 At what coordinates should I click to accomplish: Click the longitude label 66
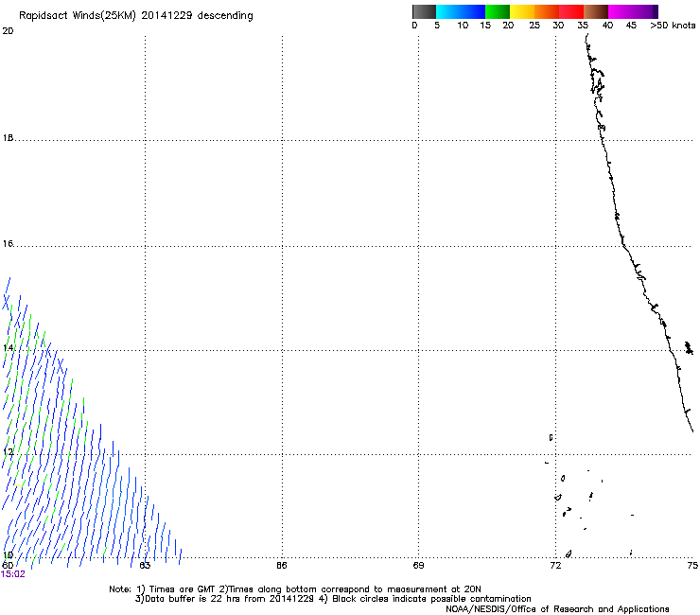pos(282,566)
